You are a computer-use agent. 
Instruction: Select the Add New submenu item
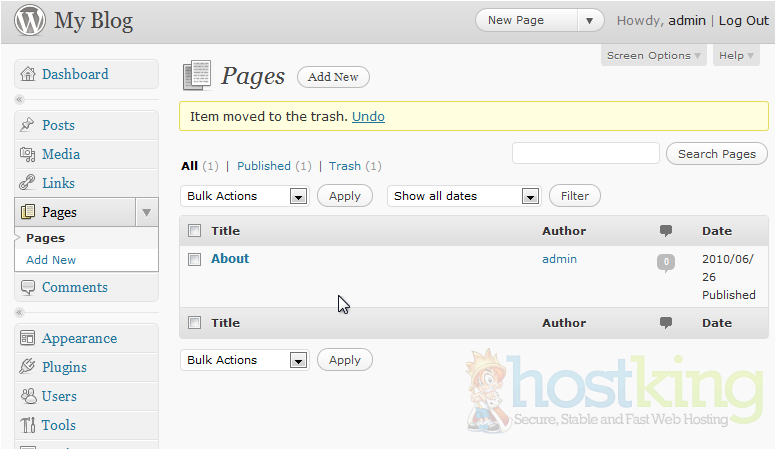pos(51,260)
